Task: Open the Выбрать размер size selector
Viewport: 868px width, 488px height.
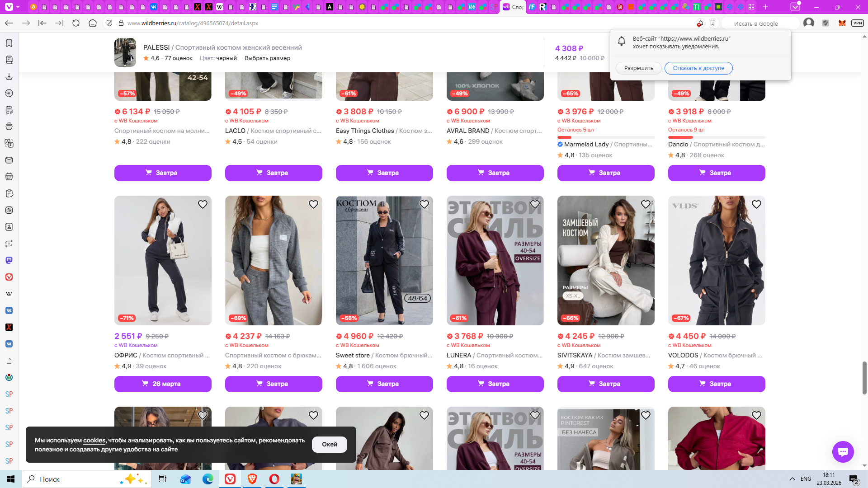Action: [x=267, y=58]
